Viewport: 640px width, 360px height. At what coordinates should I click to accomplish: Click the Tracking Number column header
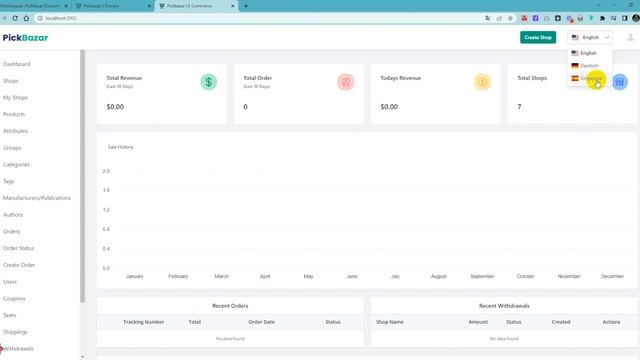click(x=144, y=322)
